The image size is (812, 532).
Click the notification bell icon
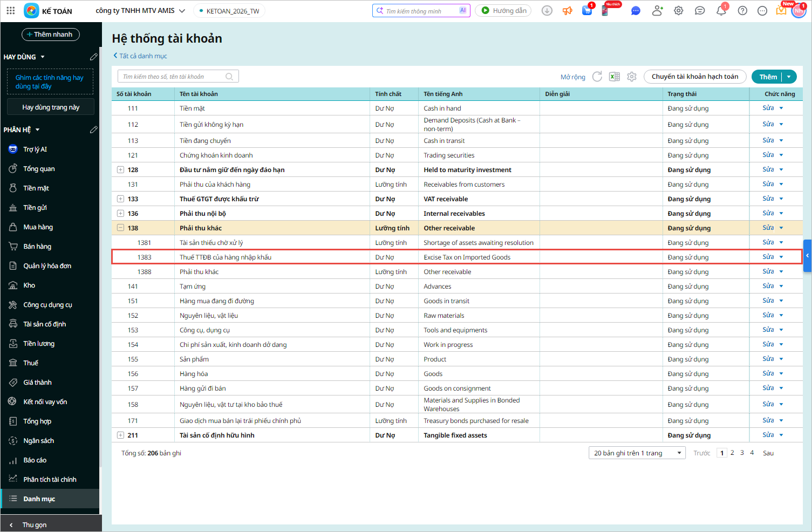point(721,11)
